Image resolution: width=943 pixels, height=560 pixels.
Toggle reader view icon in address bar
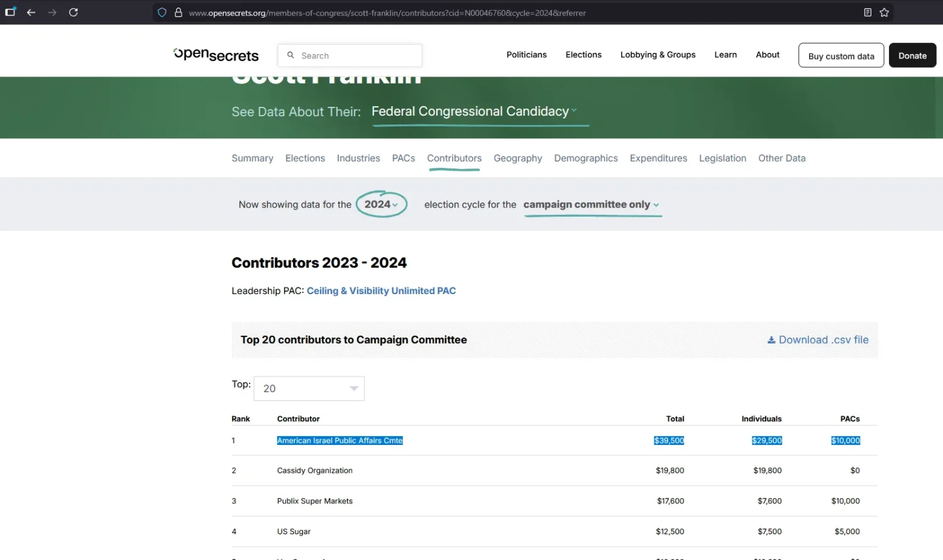(868, 13)
